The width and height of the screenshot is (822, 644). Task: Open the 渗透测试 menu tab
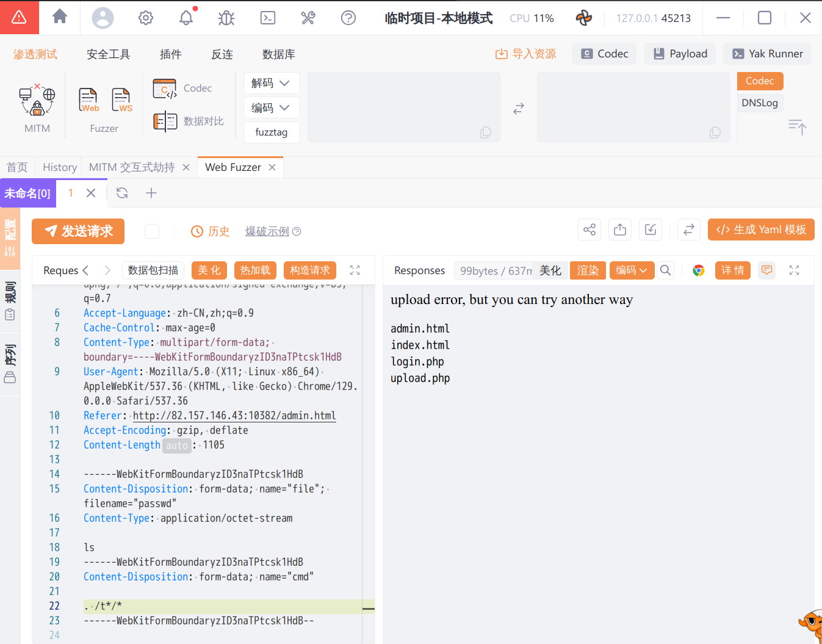[x=35, y=54]
